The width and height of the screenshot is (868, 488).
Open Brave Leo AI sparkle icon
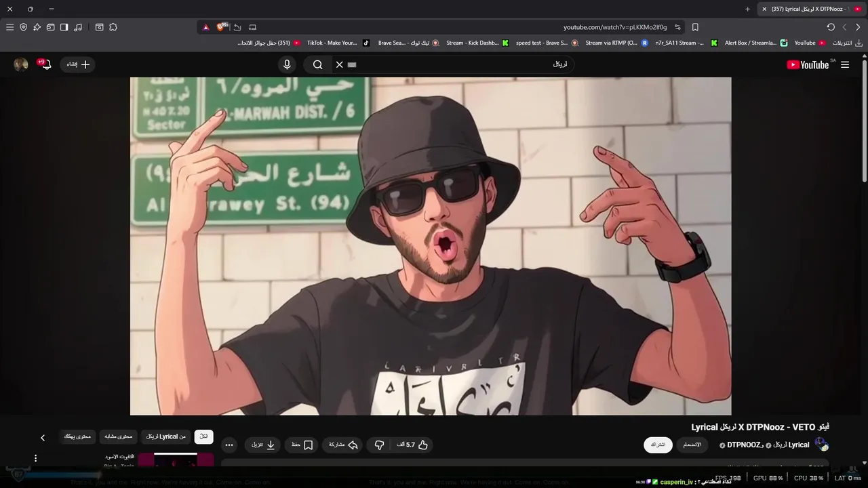[37, 27]
